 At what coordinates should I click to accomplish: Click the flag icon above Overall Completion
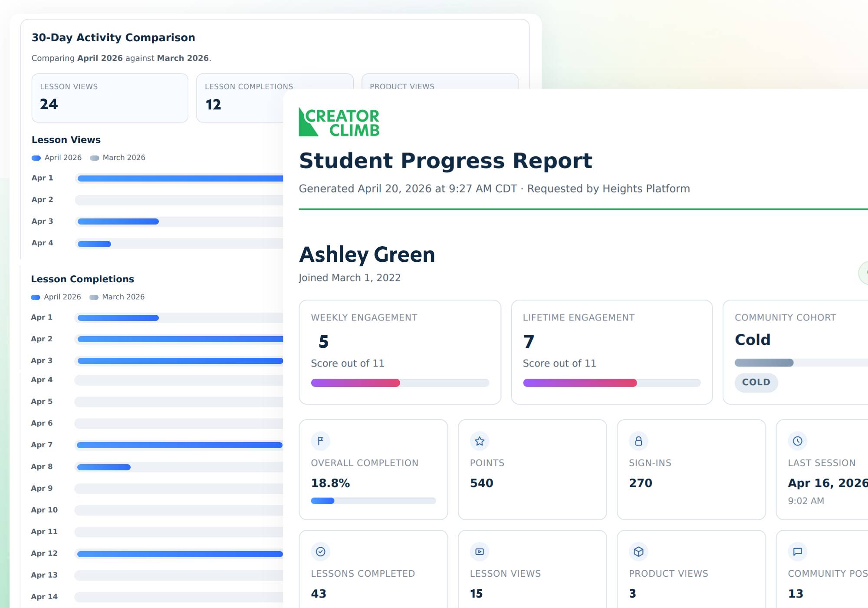click(x=321, y=441)
